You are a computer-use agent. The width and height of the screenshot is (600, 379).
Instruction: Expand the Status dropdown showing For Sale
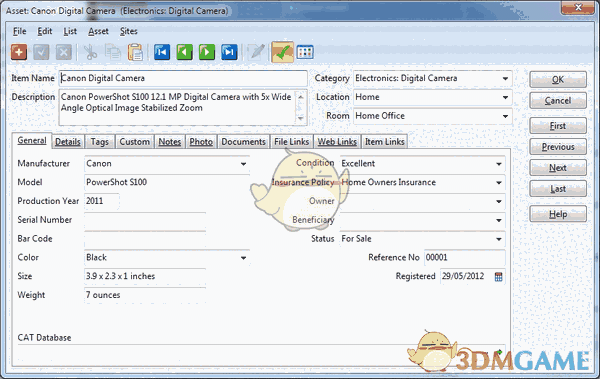(x=499, y=239)
